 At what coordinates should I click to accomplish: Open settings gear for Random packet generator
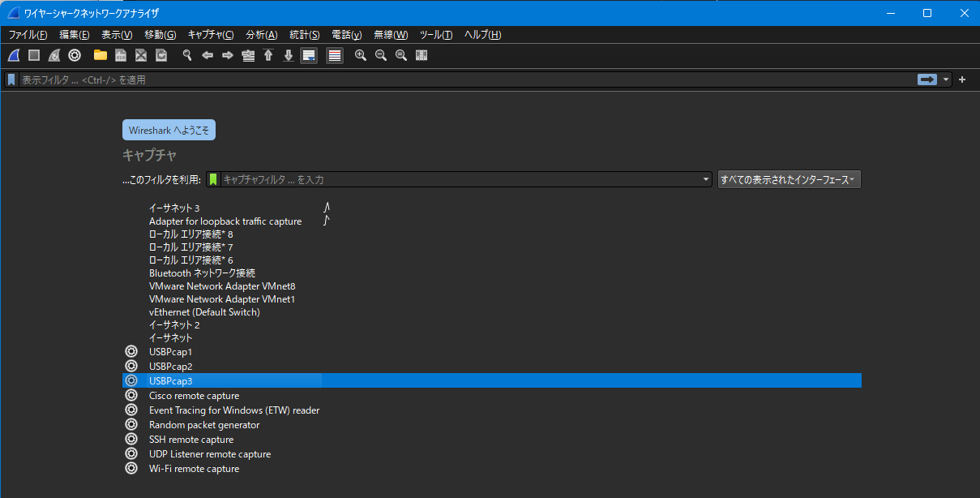[x=131, y=425]
